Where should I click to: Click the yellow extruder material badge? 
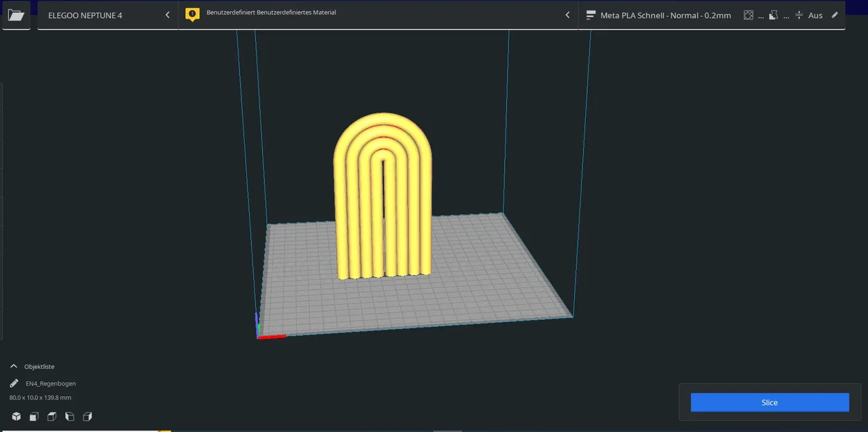[x=192, y=15]
